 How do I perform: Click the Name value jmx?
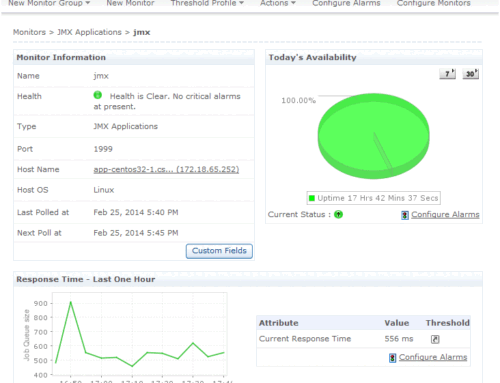click(x=101, y=76)
